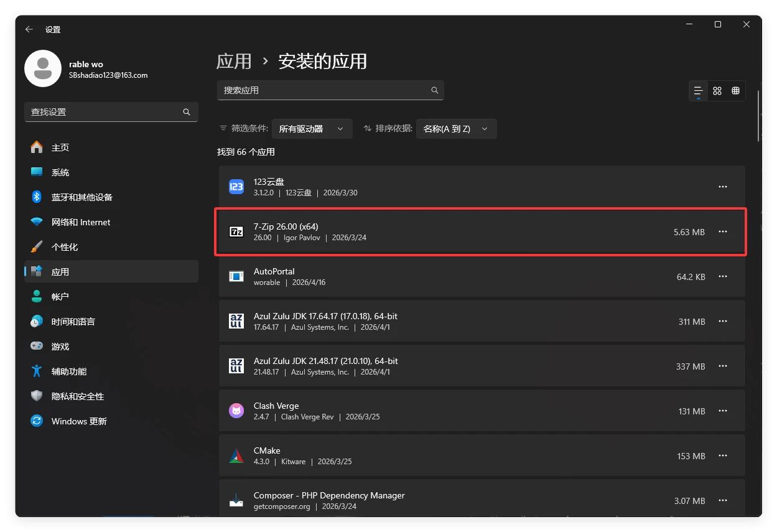
Task: Open more options for AutoPortal
Action: click(722, 276)
